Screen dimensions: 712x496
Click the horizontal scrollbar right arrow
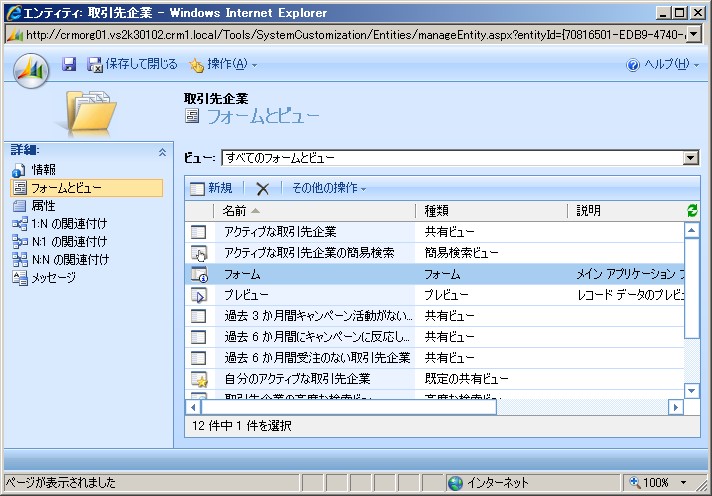point(676,407)
